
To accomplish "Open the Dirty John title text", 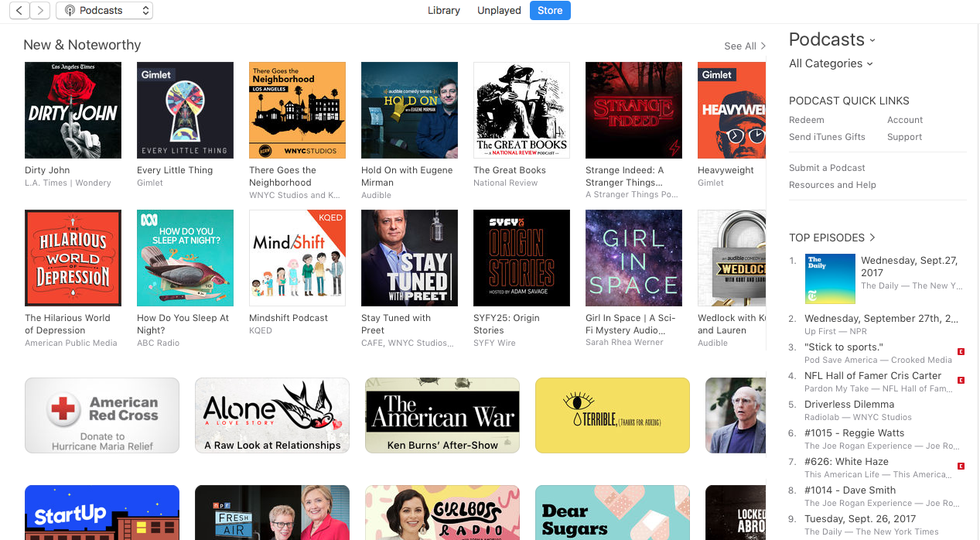I will [47, 170].
